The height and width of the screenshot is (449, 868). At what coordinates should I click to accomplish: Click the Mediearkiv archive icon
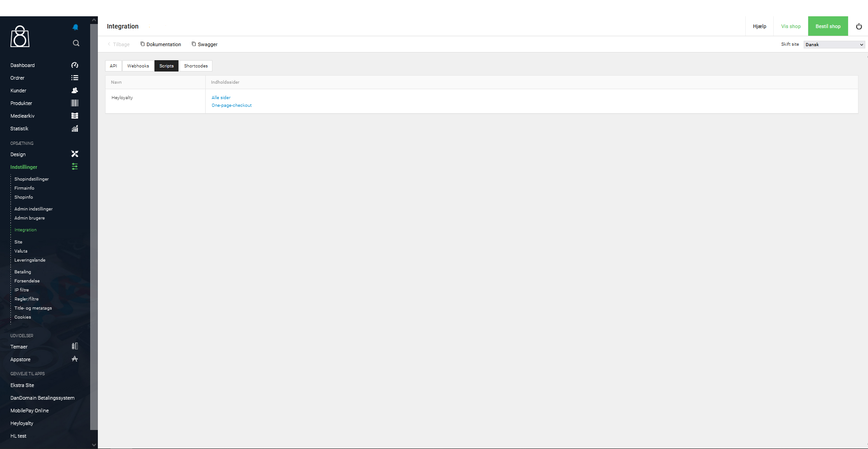[75, 116]
